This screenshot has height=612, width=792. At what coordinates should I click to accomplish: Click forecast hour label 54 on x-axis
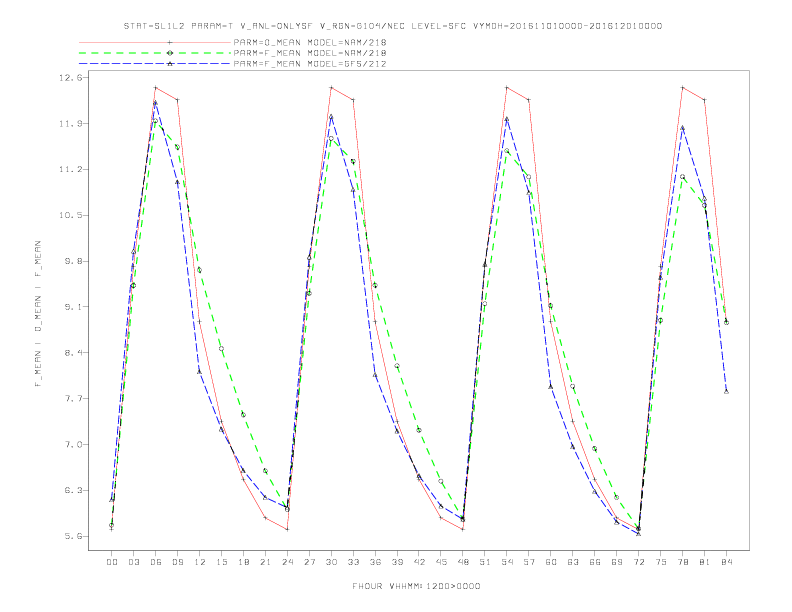click(507, 562)
